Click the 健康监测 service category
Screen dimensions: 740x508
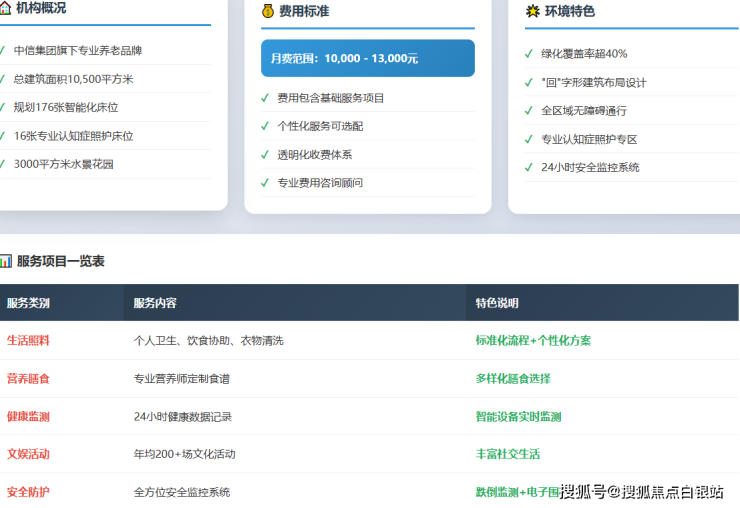click(x=28, y=417)
